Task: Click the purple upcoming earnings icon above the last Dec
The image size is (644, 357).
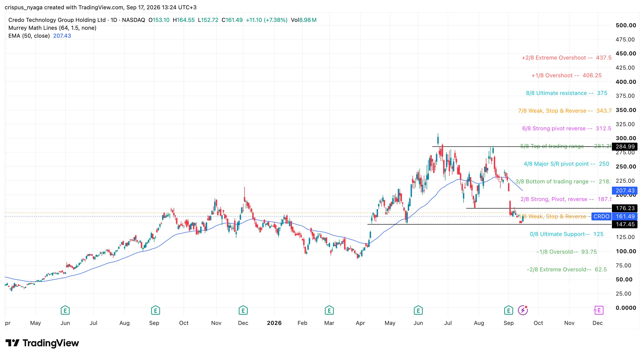Action: [598, 310]
